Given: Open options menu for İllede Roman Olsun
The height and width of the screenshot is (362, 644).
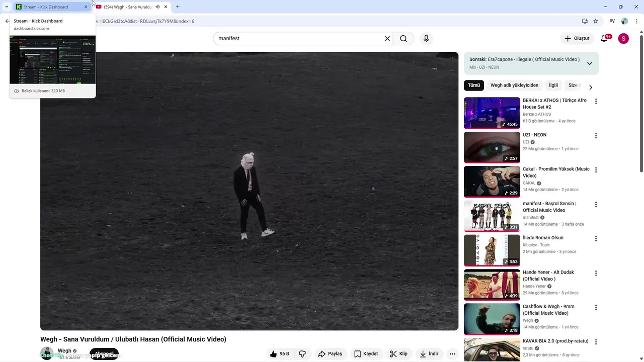Looking at the screenshot, I should pyautogui.click(x=596, y=239).
